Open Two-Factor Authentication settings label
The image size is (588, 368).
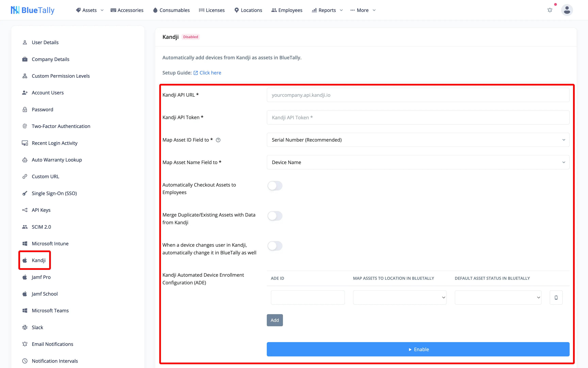[x=61, y=126]
